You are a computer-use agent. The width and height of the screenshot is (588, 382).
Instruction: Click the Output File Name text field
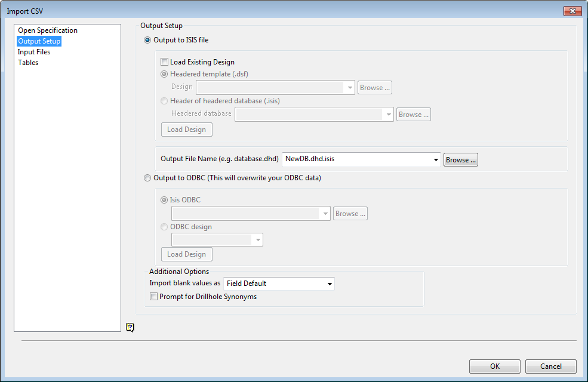[356, 159]
